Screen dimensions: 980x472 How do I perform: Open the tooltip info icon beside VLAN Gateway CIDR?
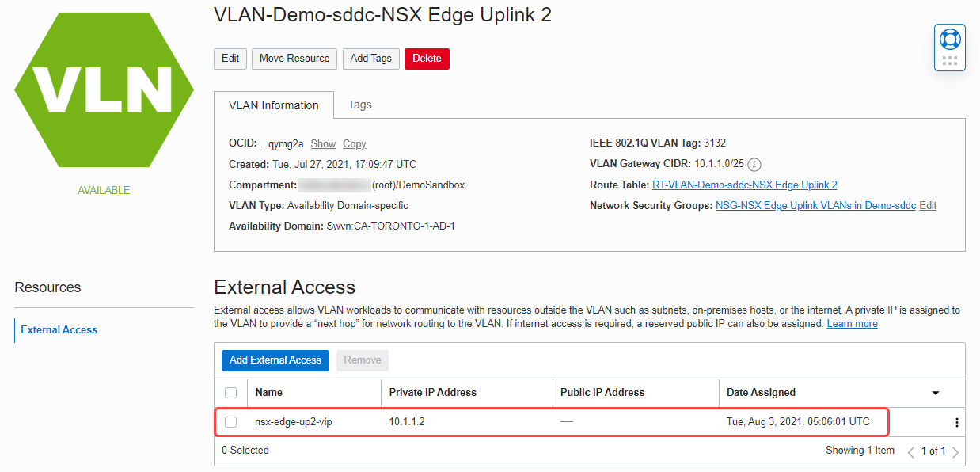click(756, 164)
